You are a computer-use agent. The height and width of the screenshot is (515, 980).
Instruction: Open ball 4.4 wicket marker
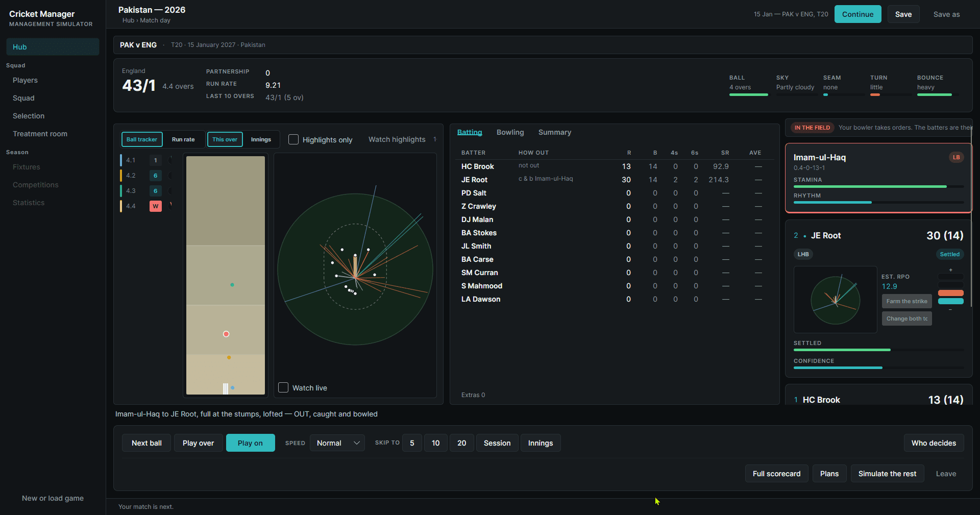[155, 206]
